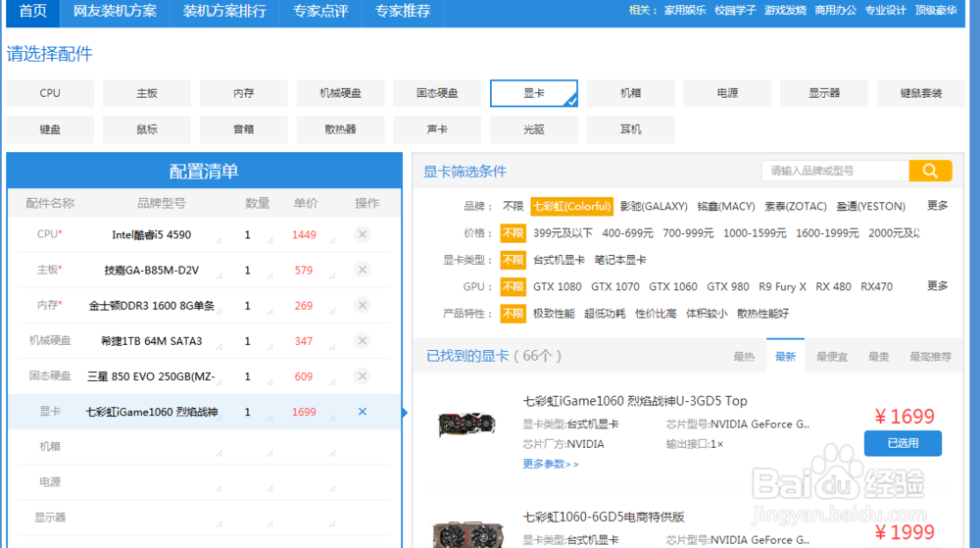Focus the brand or model search field

coord(836,171)
